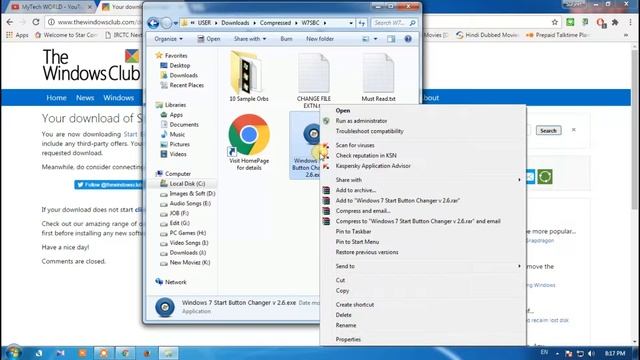Select Visit HomePage for details shortcut
The image size is (640, 360).
tap(249, 142)
